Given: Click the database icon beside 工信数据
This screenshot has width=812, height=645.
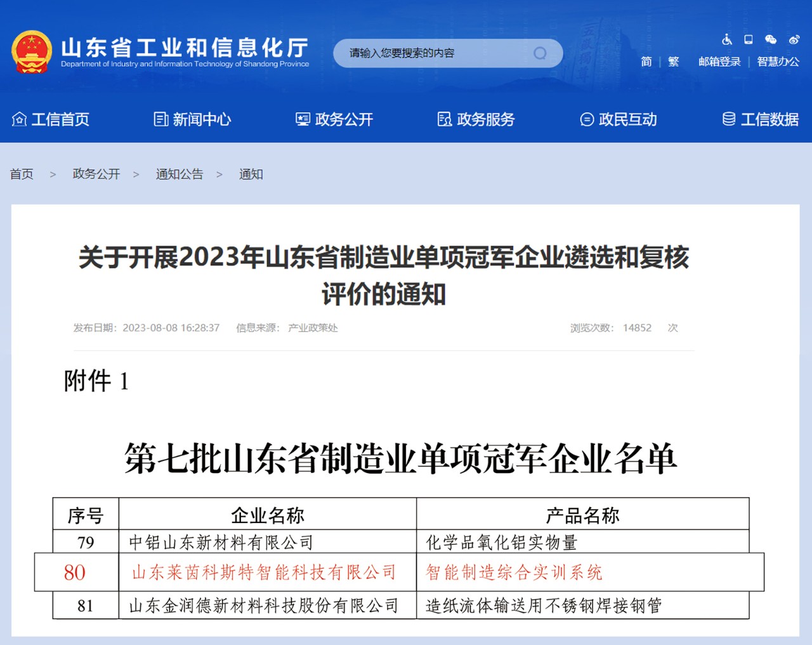Looking at the screenshot, I should click(x=729, y=119).
